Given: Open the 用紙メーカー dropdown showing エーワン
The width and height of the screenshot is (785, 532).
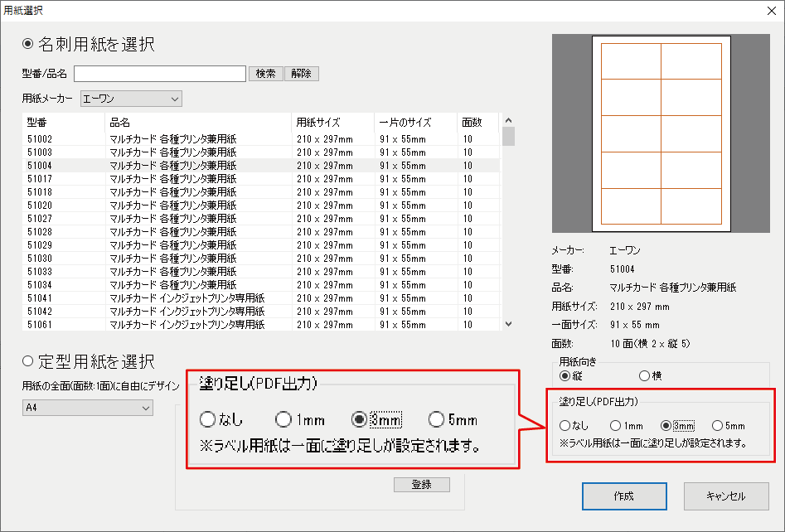Looking at the screenshot, I should 131,99.
